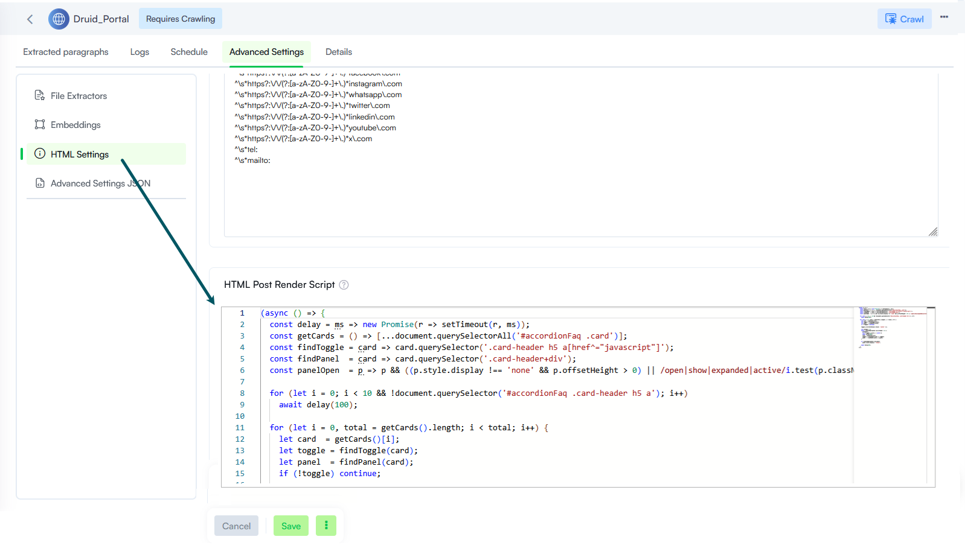The height and width of the screenshot is (560, 965).
Task: Open the Details tab
Action: (x=339, y=52)
